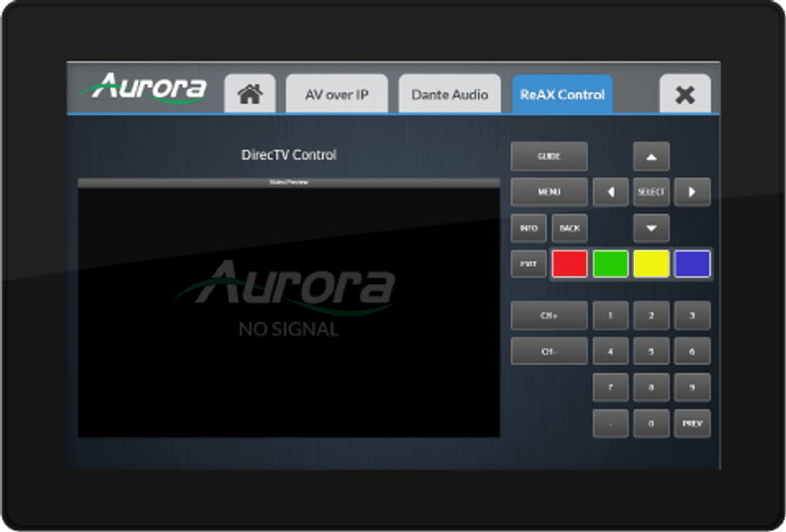Tap the left arrow navigation button
The image size is (786, 532).
(x=610, y=192)
